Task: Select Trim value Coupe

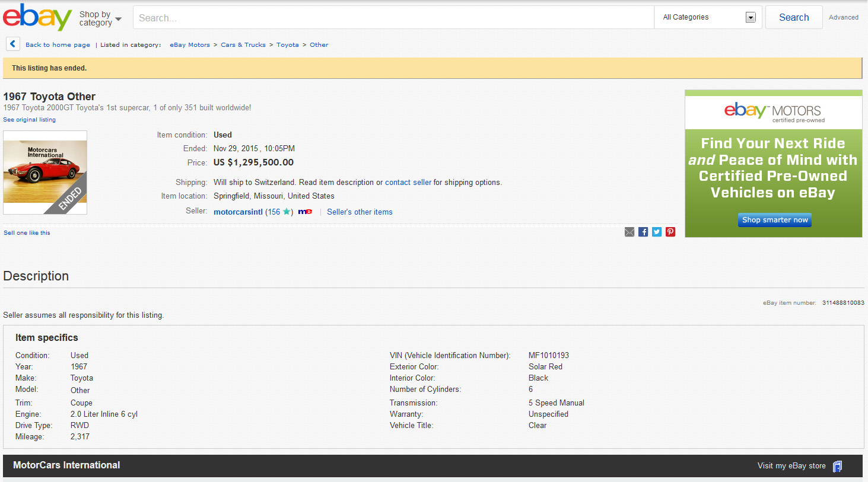Action: tap(81, 403)
